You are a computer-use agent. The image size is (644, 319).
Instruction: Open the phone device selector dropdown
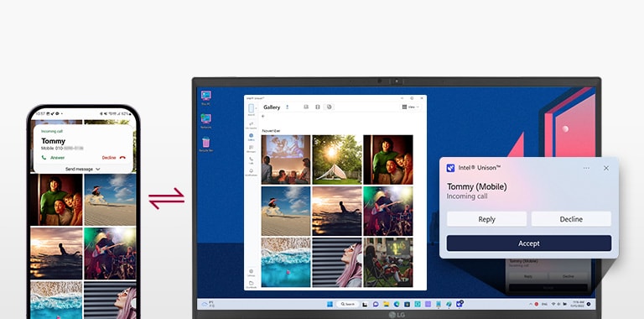(x=252, y=109)
